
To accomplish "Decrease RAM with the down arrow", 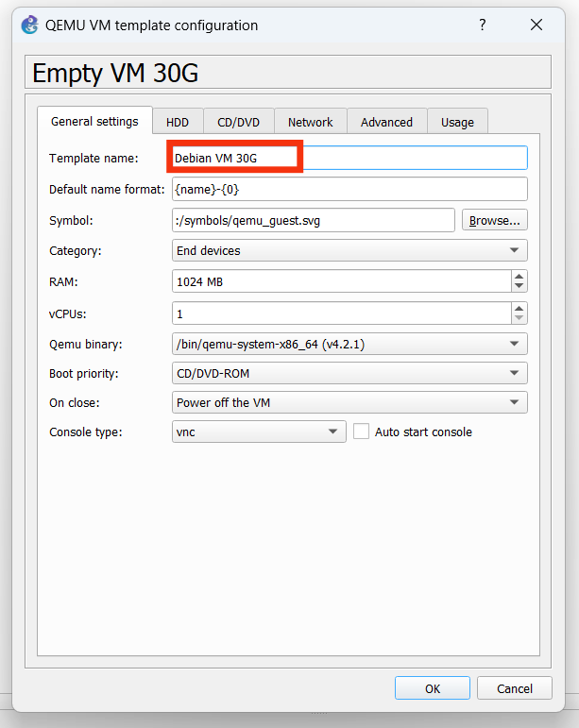I will 519,287.
